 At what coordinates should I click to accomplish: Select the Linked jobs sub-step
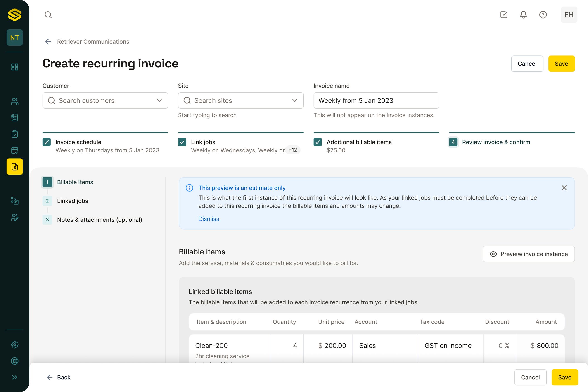[72, 201]
